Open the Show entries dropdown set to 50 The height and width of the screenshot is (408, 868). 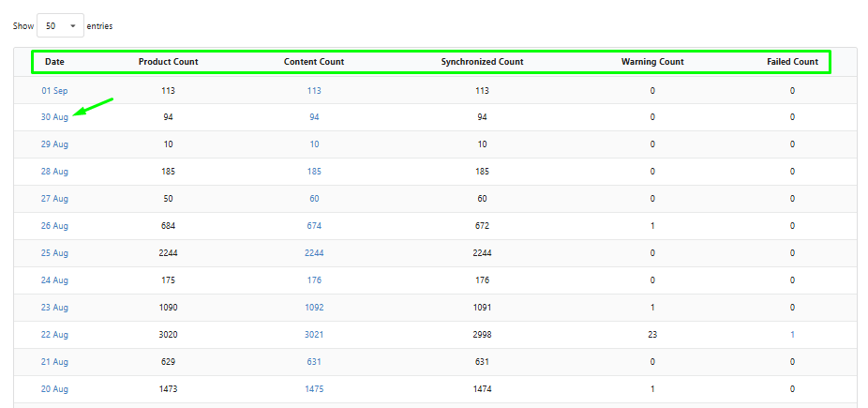pos(60,26)
